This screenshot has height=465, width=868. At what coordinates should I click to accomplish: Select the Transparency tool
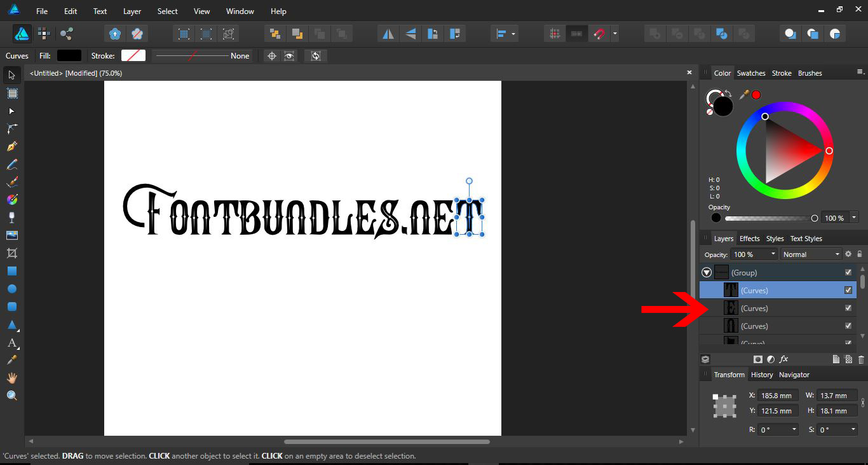(x=10, y=217)
